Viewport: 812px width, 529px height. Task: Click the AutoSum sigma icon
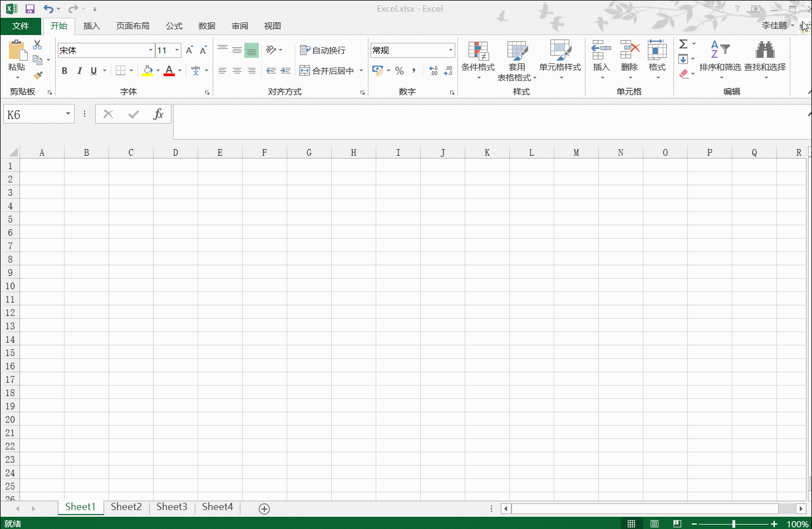tap(683, 44)
